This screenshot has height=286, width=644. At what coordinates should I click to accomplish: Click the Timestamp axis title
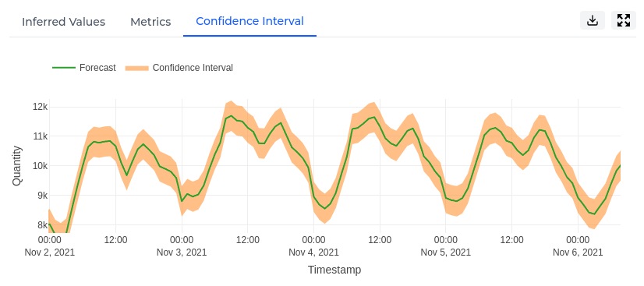[334, 270]
